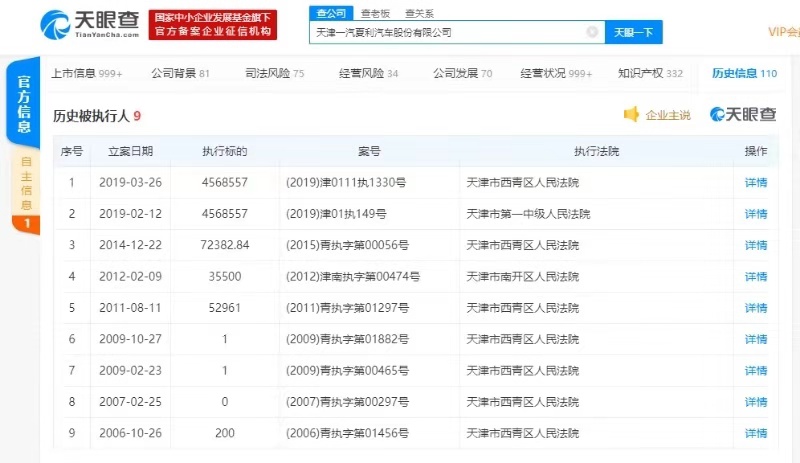800x463 pixels.
Task: Click the amount 72382.84
Action: point(224,246)
